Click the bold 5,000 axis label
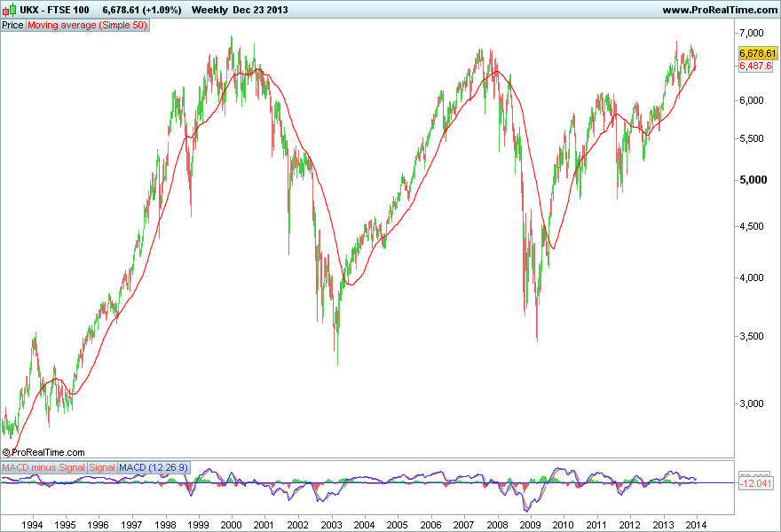Viewport: 781px width, 532px height. point(753,180)
